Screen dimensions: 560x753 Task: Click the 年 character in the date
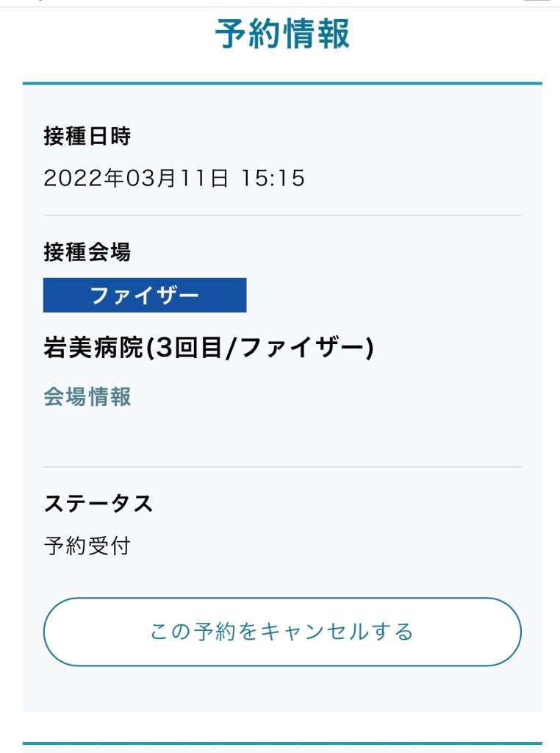click(115, 179)
